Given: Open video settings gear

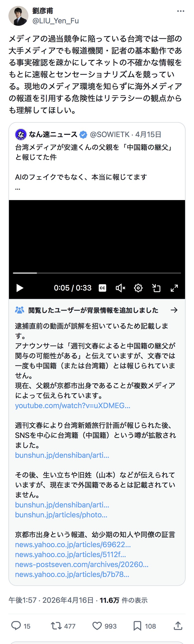Looking at the screenshot, I should [x=138, y=288].
